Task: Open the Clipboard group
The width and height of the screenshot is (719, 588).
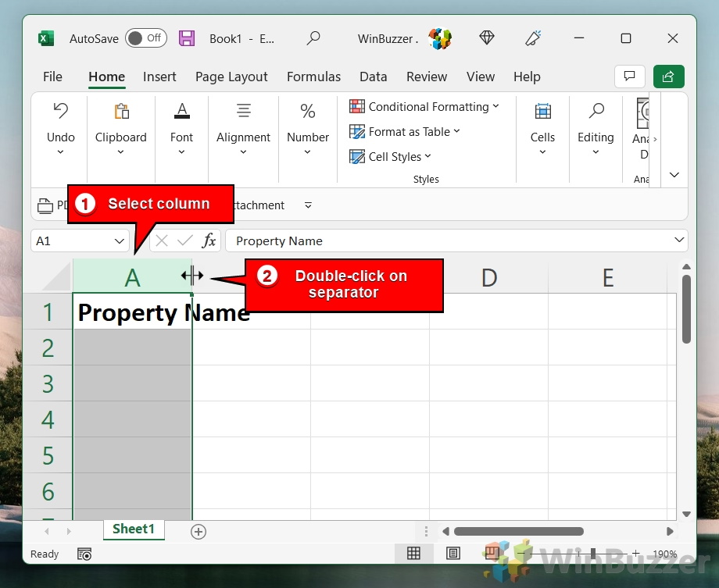Action: pyautogui.click(x=120, y=129)
